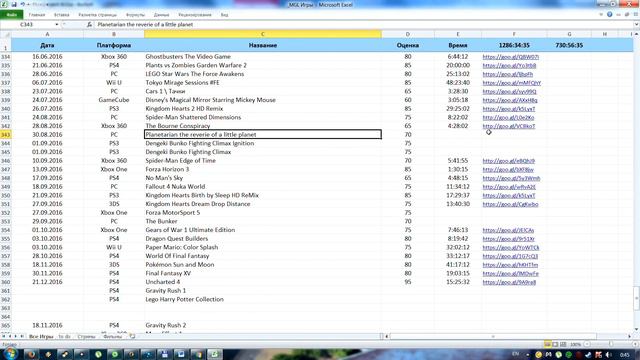
Task: Select column A header
Action: pos(47,34)
